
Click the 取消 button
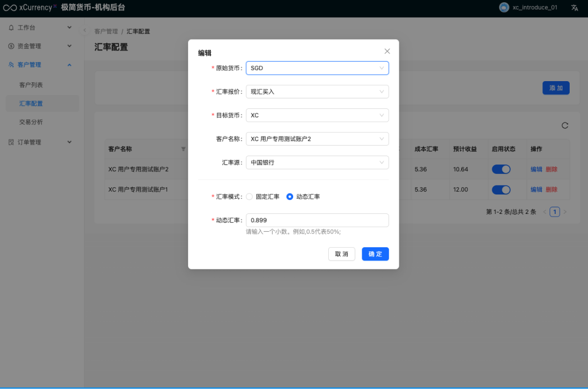click(x=342, y=254)
